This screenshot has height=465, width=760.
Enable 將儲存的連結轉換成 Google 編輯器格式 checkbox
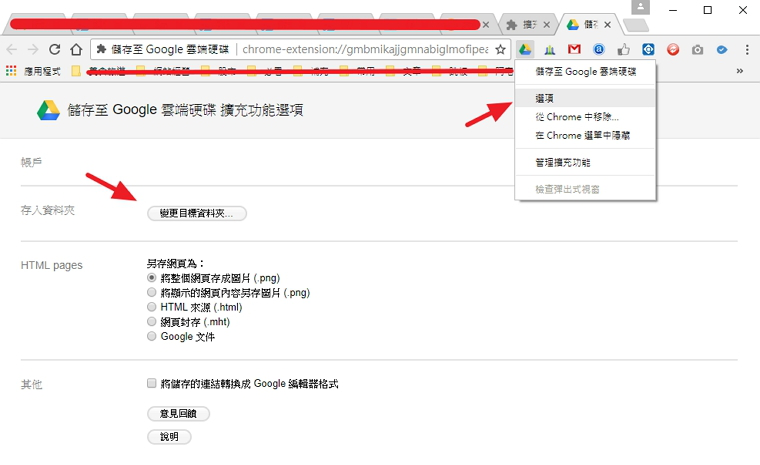tap(152, 384)
